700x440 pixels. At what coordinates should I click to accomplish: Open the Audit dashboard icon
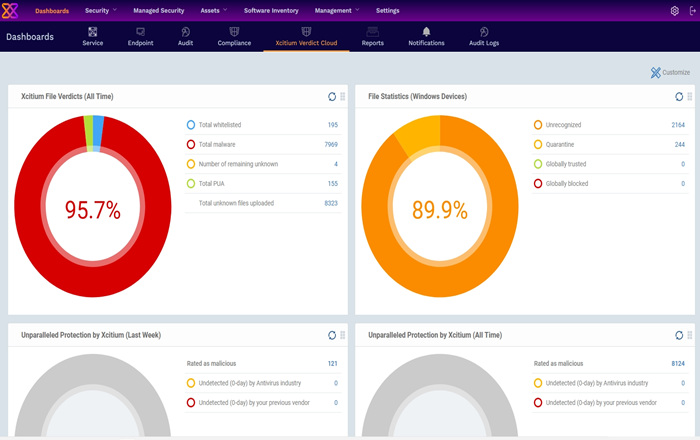point(185,32)
